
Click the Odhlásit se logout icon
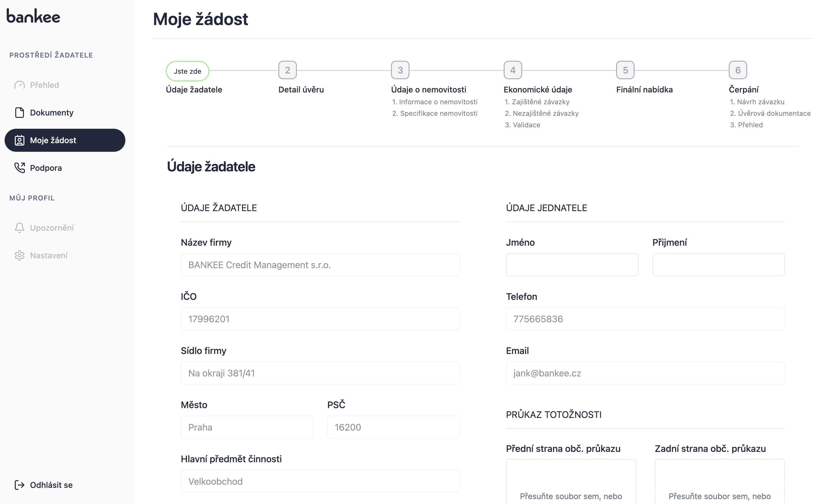tap(19, 485)
